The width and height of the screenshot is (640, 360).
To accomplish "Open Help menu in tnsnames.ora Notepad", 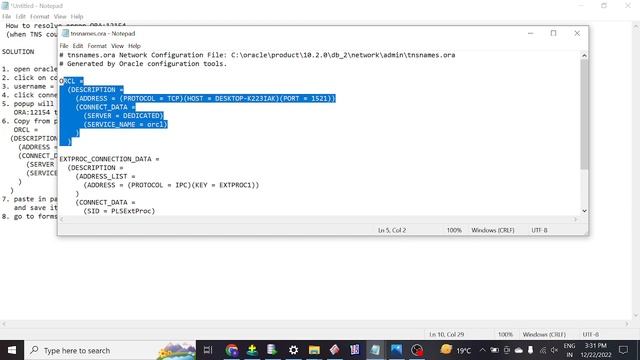I will point(134,46).
